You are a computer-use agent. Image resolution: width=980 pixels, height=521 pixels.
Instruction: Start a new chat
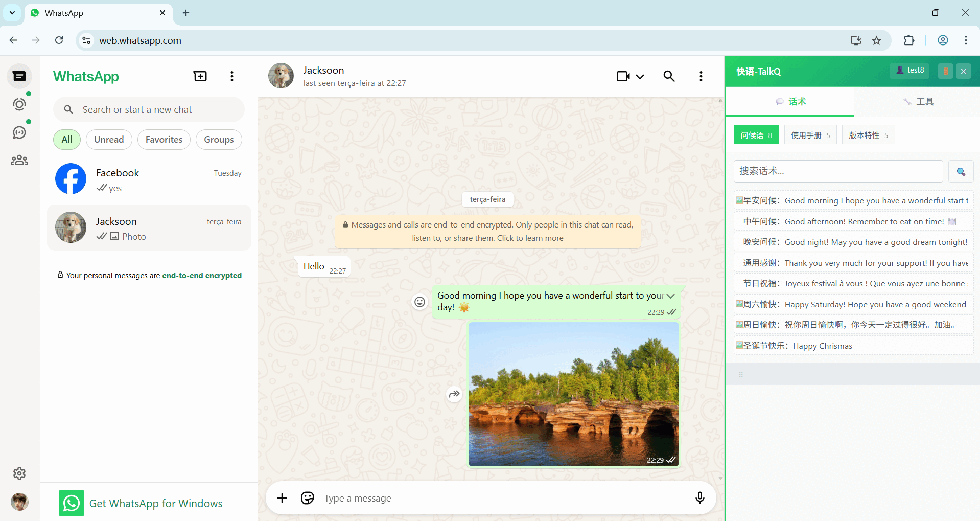(x=200, y=76)
